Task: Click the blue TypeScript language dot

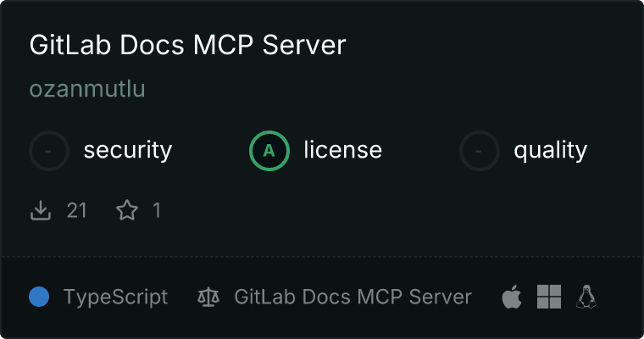Action: click(39, 297)
